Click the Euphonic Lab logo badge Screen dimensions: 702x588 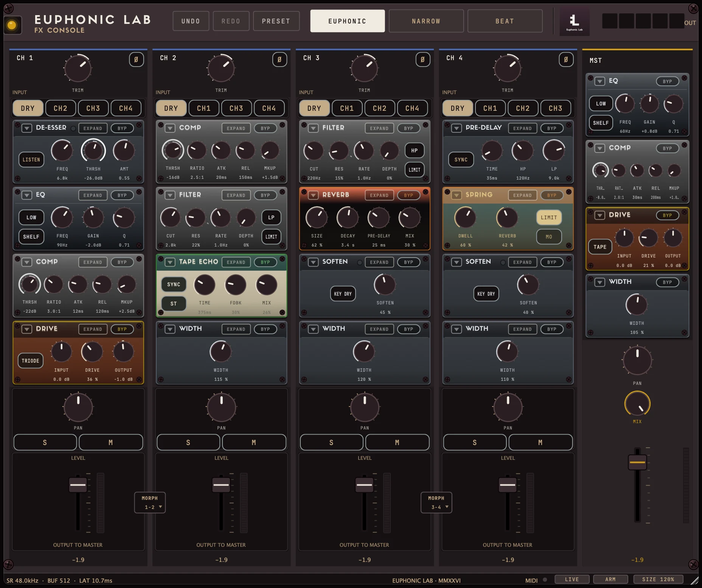click(574, 22)
